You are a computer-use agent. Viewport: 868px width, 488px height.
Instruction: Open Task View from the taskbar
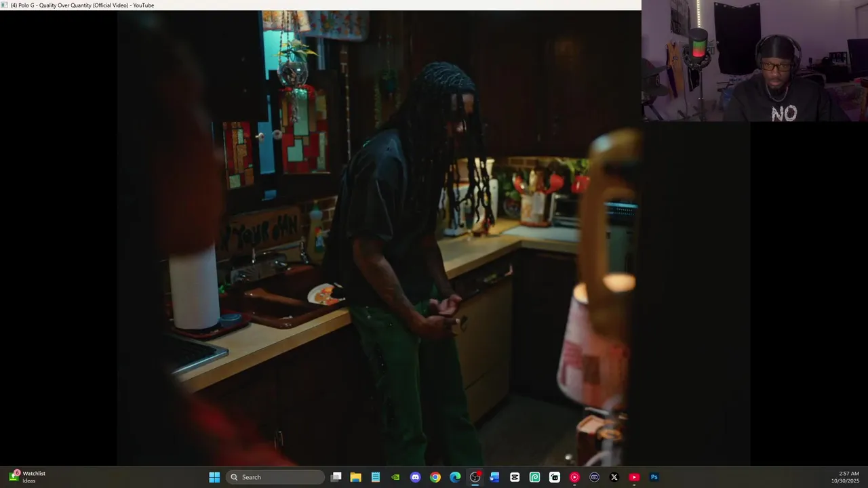(x=336, y=477)
